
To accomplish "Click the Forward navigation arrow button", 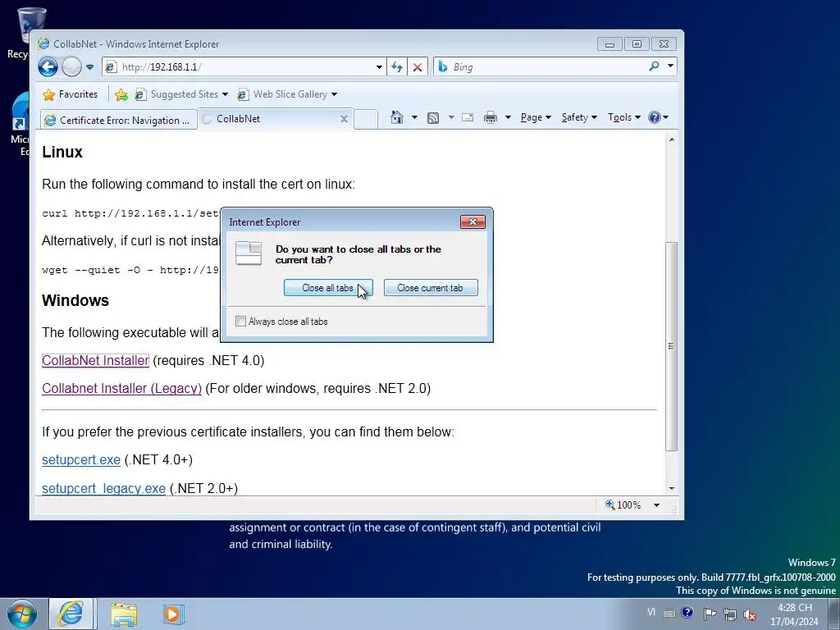I will click(71, 67).
